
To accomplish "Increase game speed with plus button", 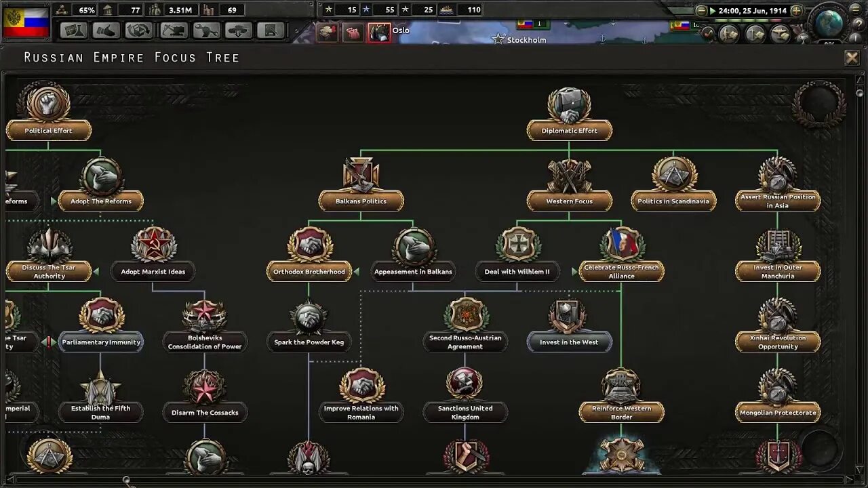I will pyautogui.click(x=796, y=11).
